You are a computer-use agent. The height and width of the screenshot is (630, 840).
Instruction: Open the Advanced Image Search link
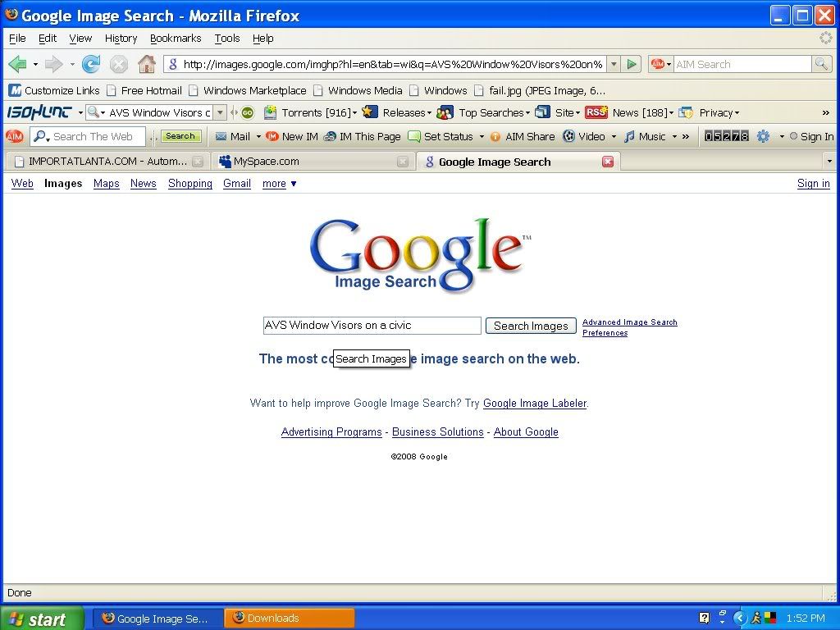click(x=629, y=322)
